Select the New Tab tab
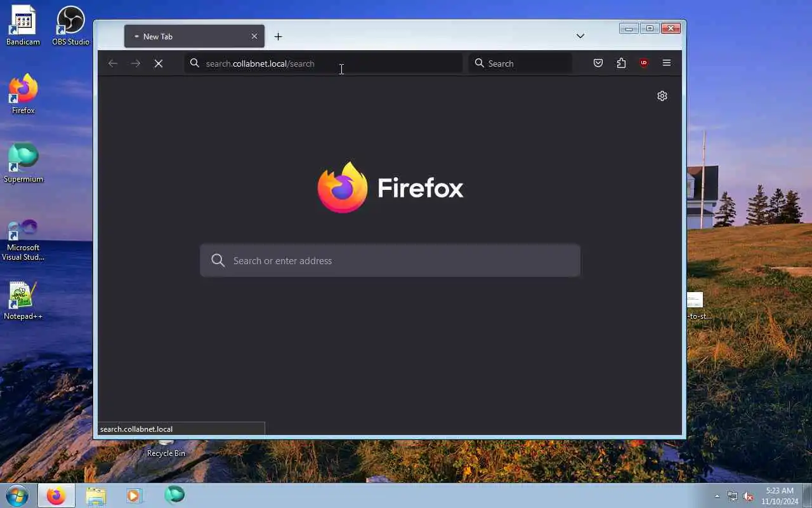Viewport: 812px width, 508px height. click(194, 36)
